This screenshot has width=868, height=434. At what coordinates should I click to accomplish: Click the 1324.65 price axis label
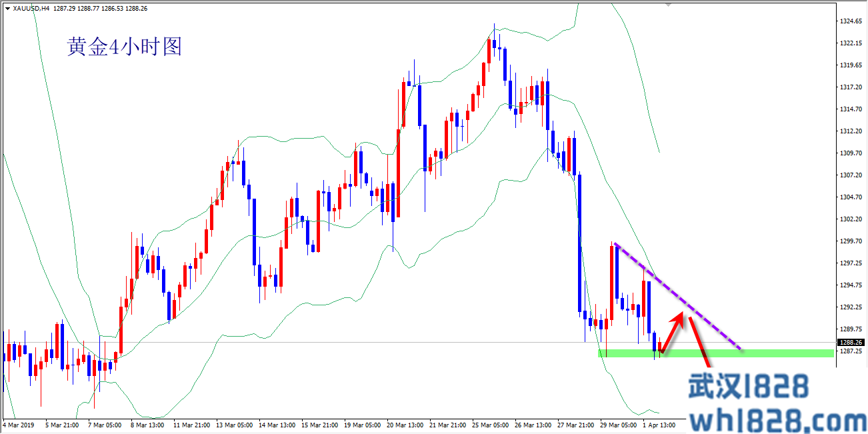(851, 21)
